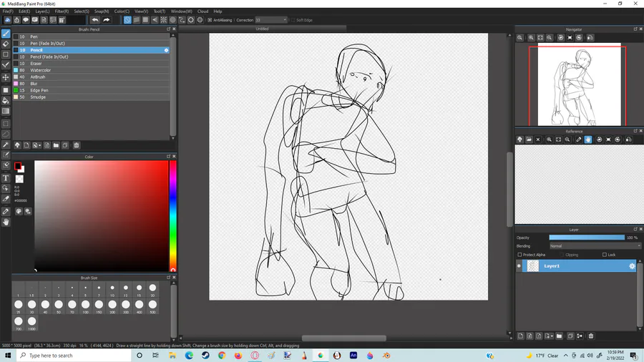
Task: Open the Blending mode dropdown
Action: pyautogui.click(x=595, y=246)
